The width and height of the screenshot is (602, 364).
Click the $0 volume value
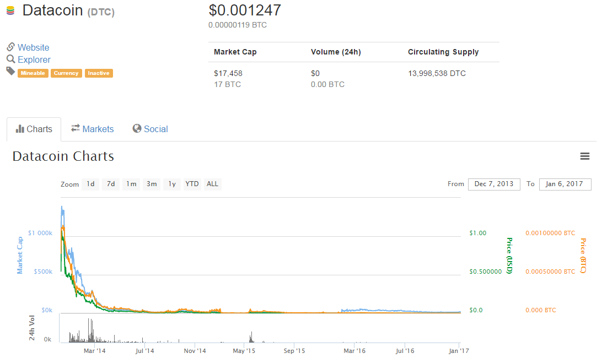coord(315,73)
